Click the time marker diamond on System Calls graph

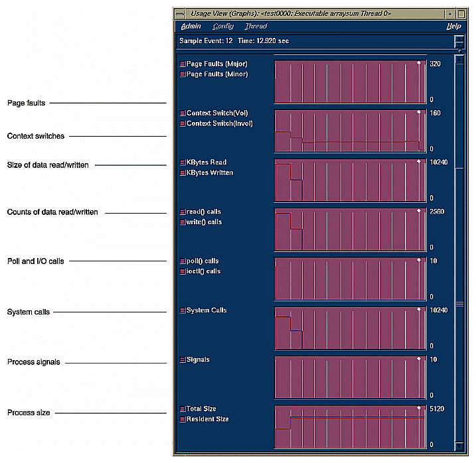(419, 309)
